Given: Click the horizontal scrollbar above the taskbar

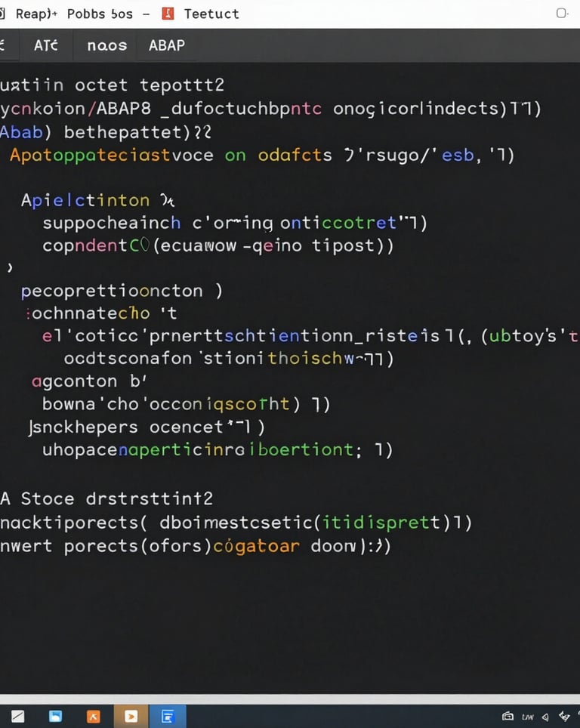Looking at the screenshot, I should [x=290, y=699].
